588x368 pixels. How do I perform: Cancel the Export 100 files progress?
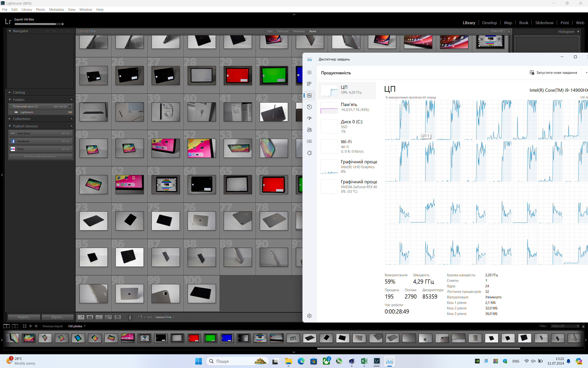pyautogui.click(x=62, y=24)
